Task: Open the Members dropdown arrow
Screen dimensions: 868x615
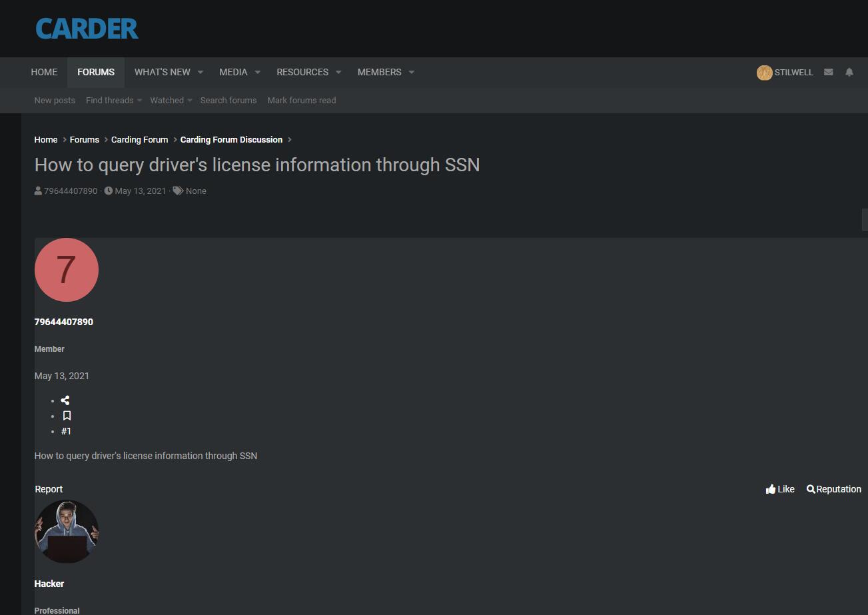Action: tap(411, 72)
